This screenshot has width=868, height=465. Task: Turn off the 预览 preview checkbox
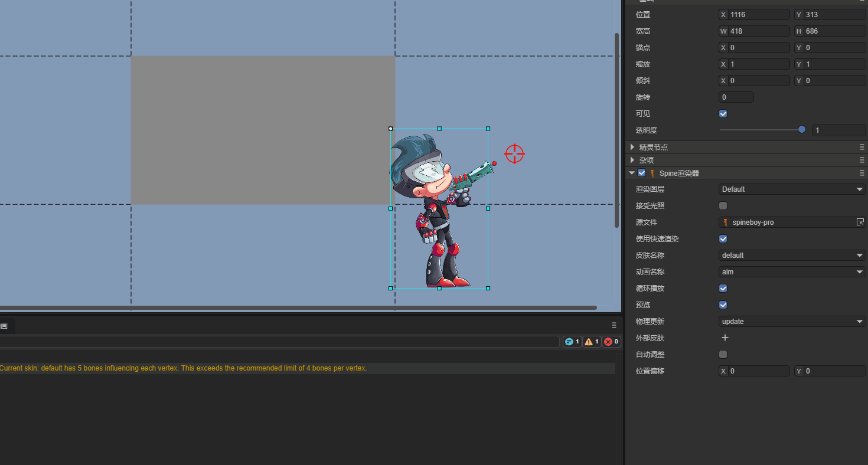(723, 305)
